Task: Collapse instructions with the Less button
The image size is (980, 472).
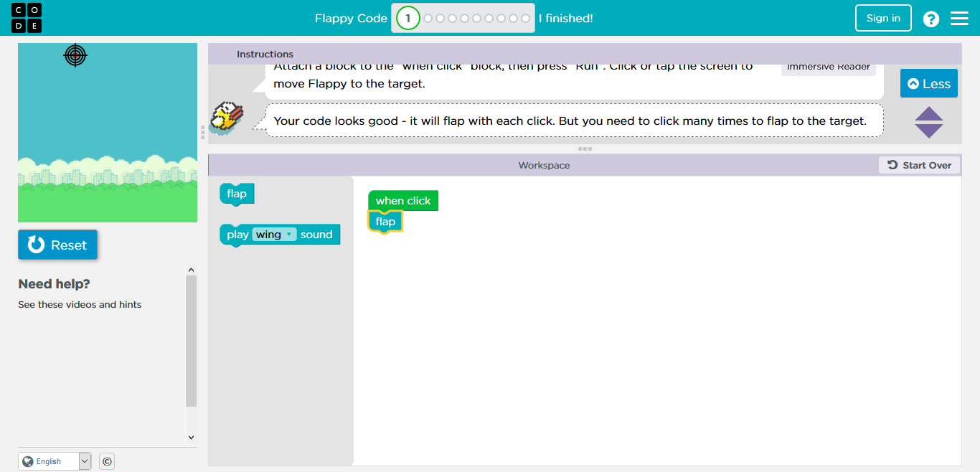Action: click(929, 84)
